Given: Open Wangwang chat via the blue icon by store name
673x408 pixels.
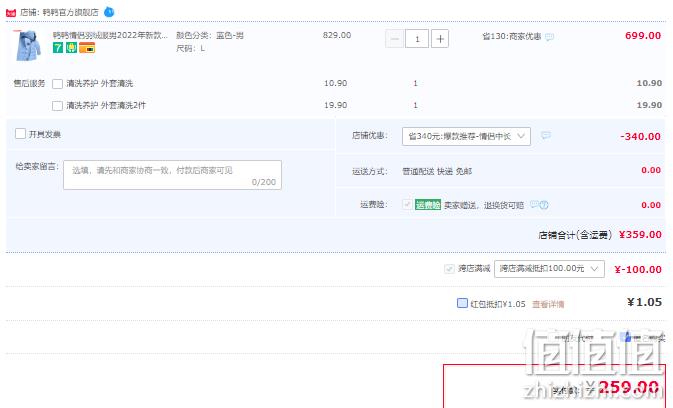Looking at the screenshot, I should coord(109,12).
